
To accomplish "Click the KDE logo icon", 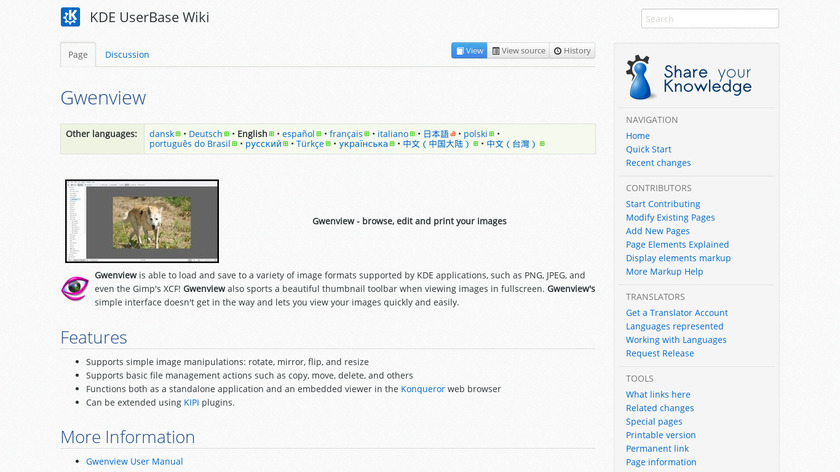I will click(x=70, y=17).
